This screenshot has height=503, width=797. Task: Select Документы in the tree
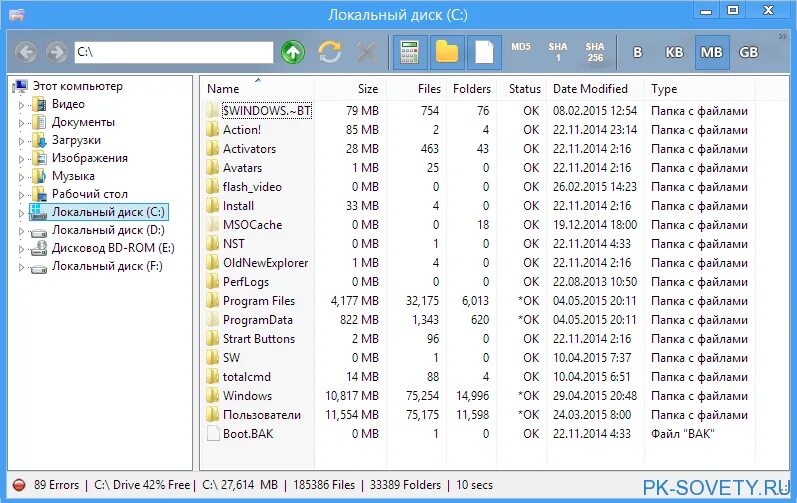pos(83,122)
